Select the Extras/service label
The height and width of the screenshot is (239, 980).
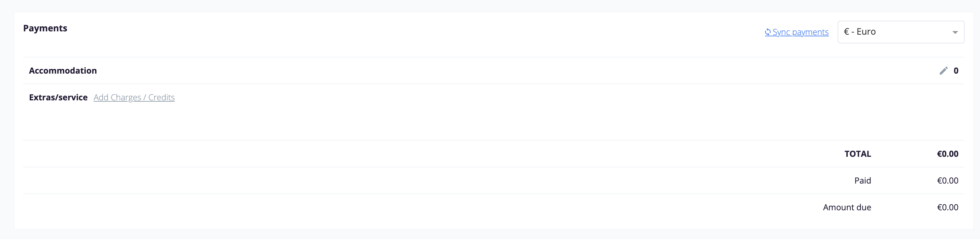58,97
